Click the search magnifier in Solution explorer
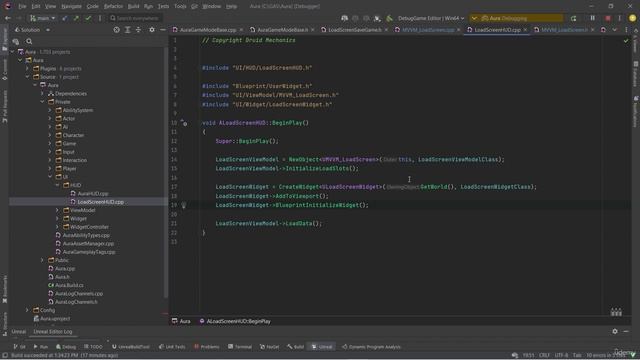 [x=29, y=41]
